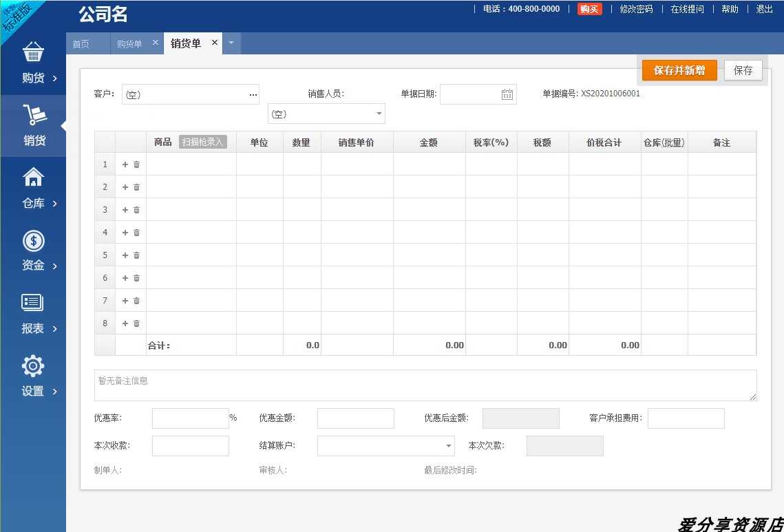The width and height of the screenshot is (784, 532).
Task: Click the 商品 cell in row 1
Action: [191, 164]
